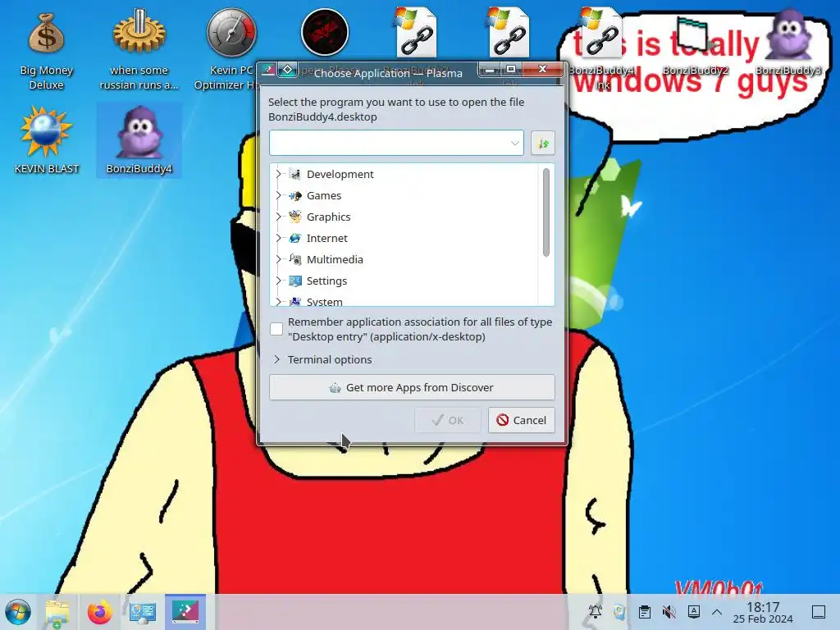Image resolution: width=840 pixels, height=630 pixels.
Task: Expand Terminal options section
Action: click(276, 359)
